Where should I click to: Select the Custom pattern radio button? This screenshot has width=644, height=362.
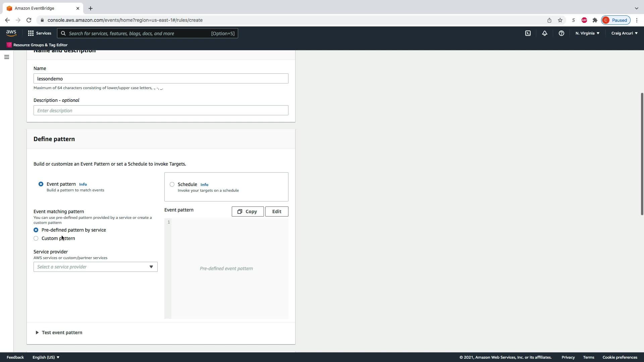pyautogui.click(x=36, y=238)
